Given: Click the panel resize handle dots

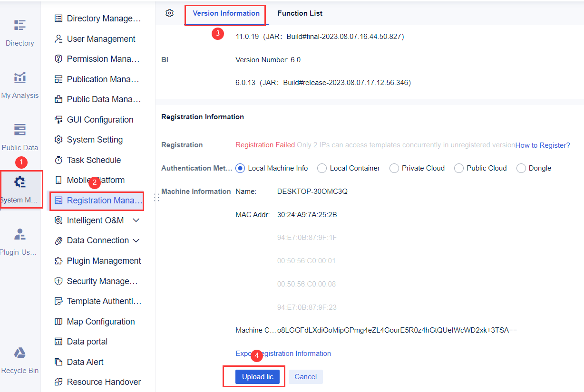Looking at the screenshot, I should 156,197.
